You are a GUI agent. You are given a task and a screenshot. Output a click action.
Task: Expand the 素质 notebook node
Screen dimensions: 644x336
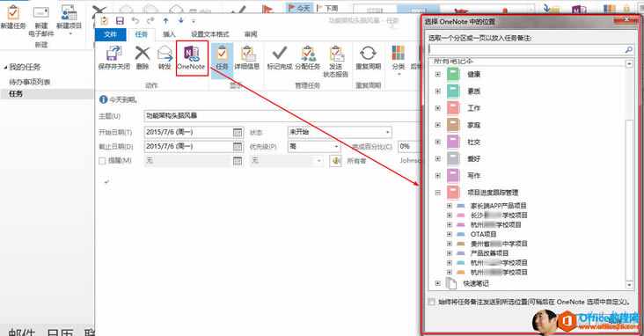[x=438, y=91]
